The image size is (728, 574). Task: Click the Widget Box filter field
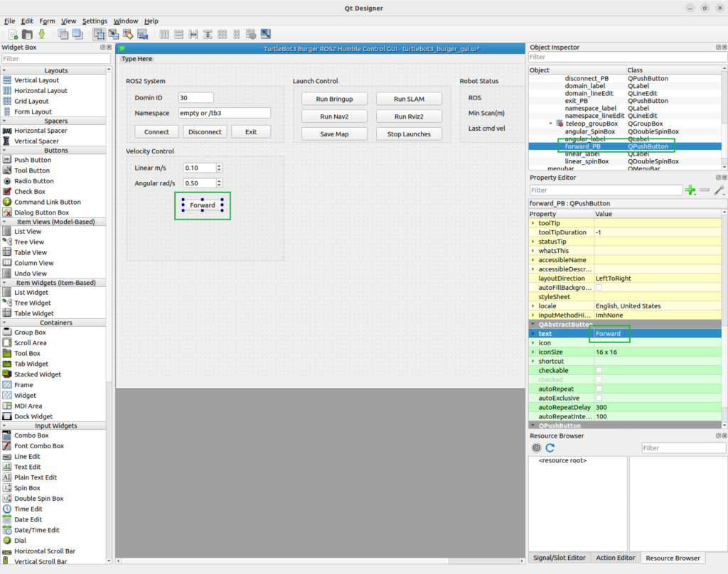(x=55, y=58)
